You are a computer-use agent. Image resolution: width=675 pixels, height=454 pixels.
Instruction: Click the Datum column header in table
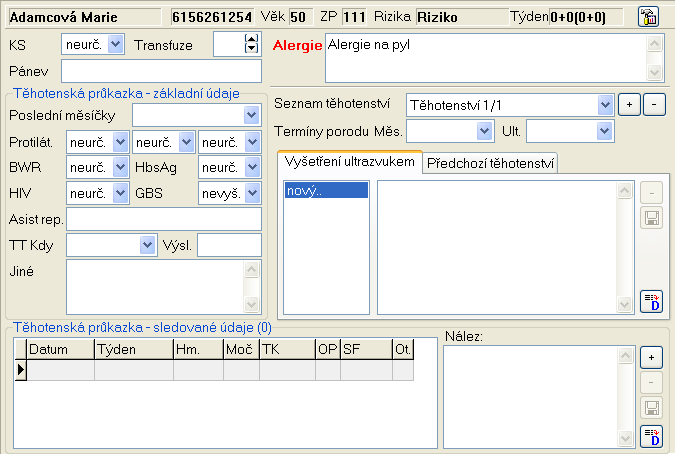[60, 349]
